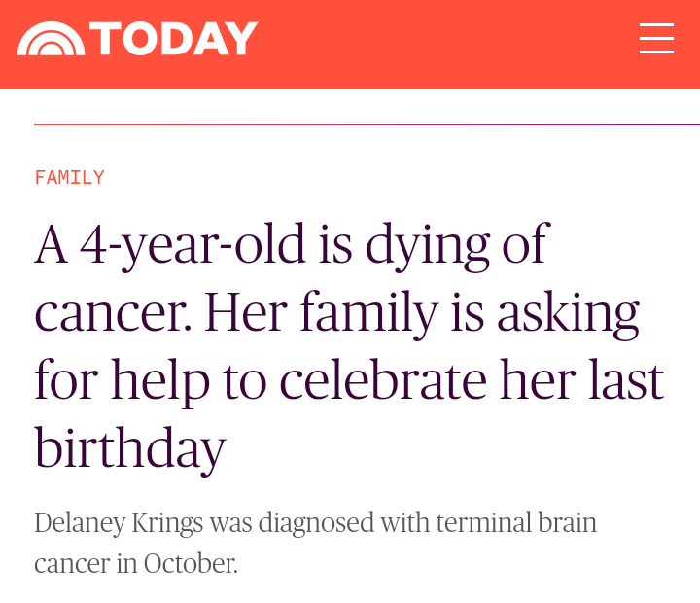Viewport: 700px width, 603px height.
Task: Click the subheading sentence about the diagnosis
Action: (x=315, y=542)
